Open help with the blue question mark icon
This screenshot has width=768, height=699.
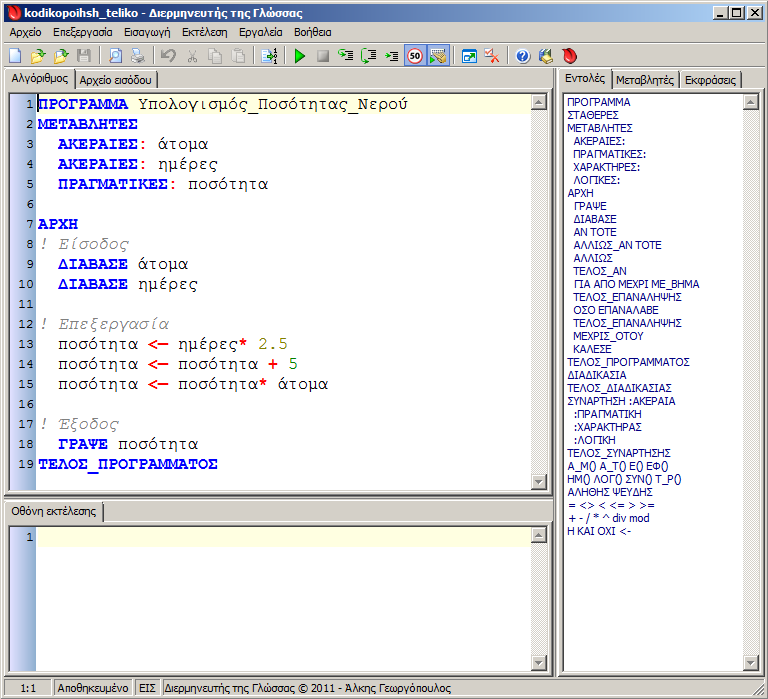tap(523, 56)
